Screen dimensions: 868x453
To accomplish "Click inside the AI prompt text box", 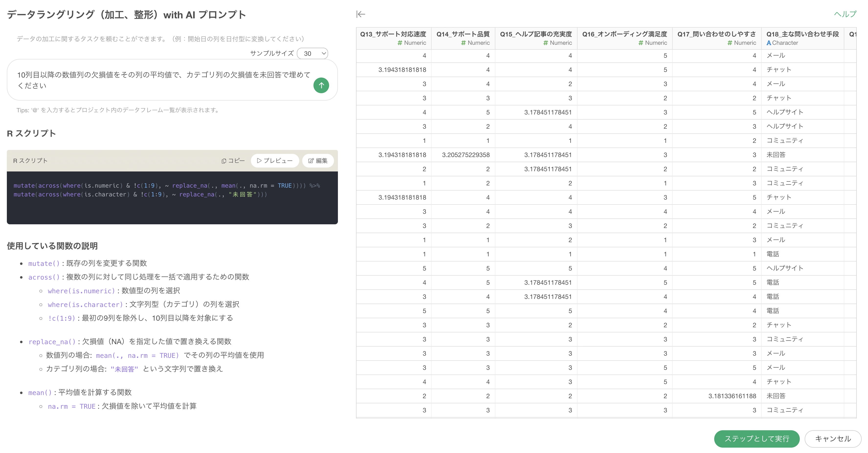I will click(162, 80).
